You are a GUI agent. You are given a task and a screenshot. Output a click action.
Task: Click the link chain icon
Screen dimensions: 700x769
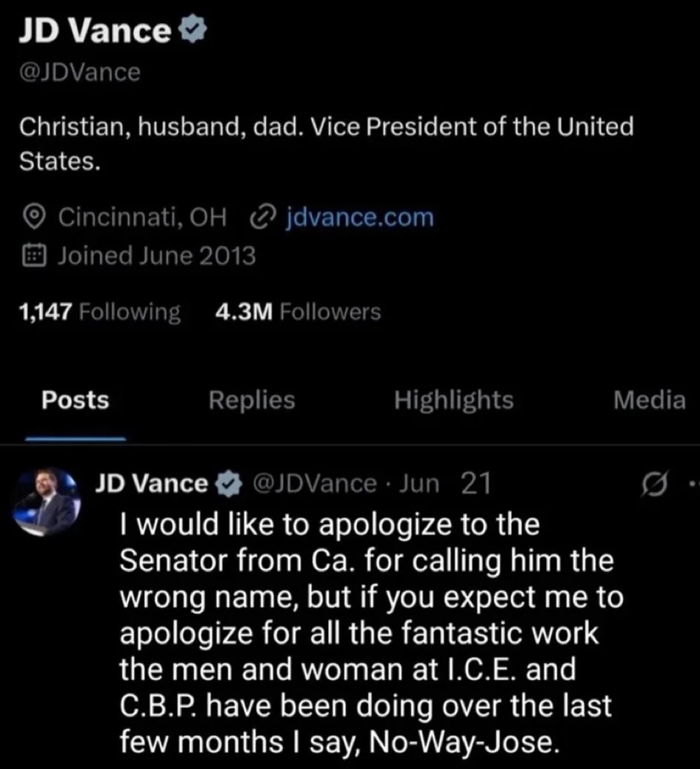click(264, 218)
